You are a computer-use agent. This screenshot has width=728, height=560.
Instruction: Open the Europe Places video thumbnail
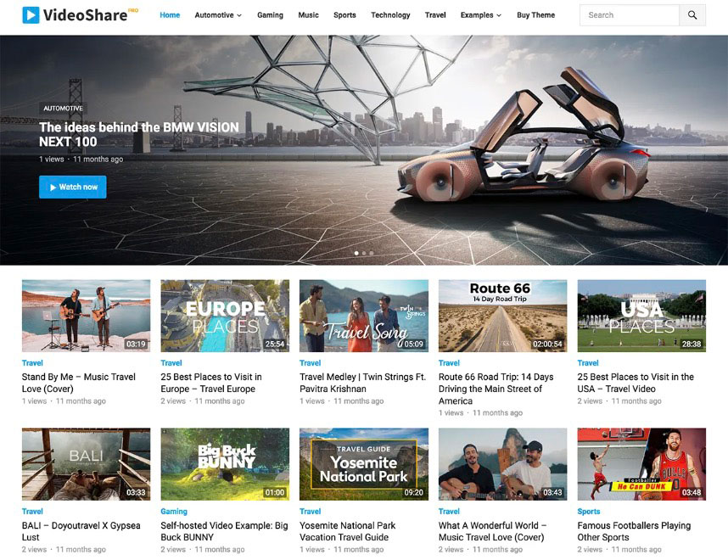click(x=225, y=316)
